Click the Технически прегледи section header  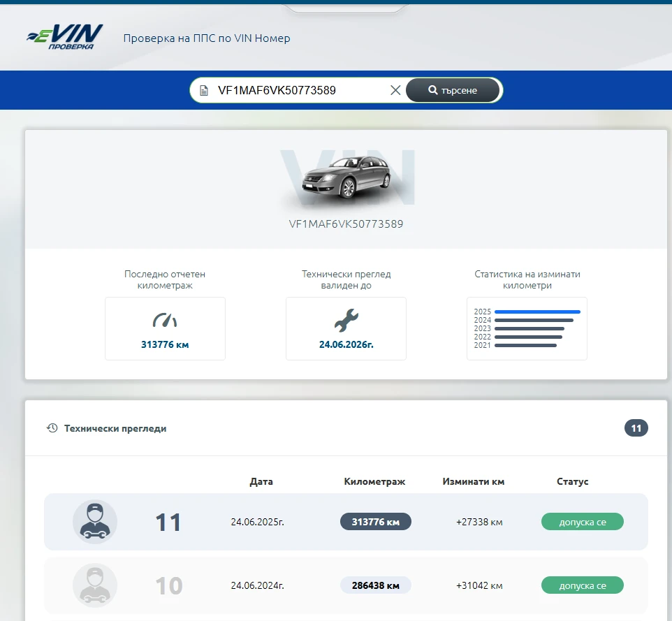[115, 428]
